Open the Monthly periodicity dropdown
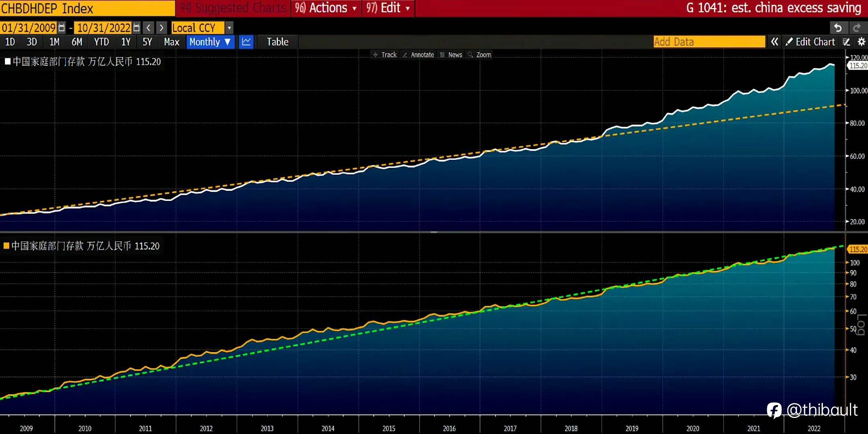The width and height of the screenshot is (868, 434). pyautogui.click(x=210, y=42)
